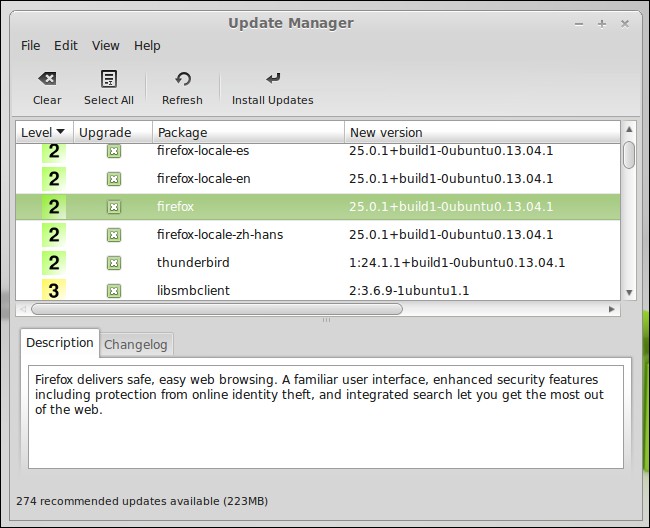Sort by the Package column header

click(x=249, y=132)
